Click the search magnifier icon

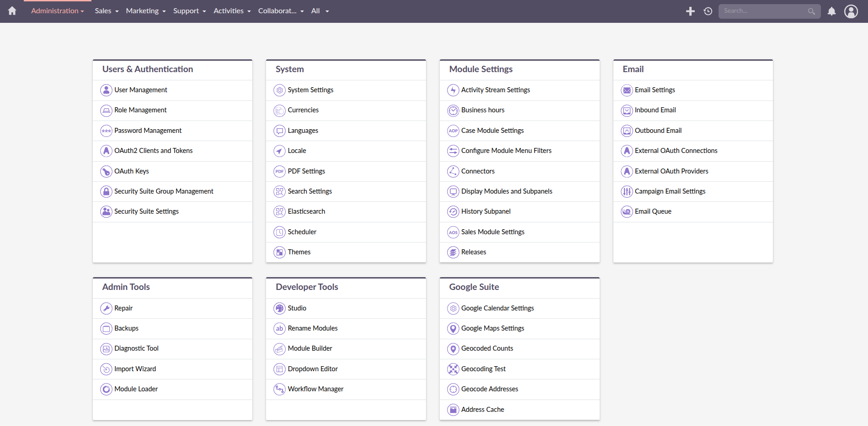(811, 11)
